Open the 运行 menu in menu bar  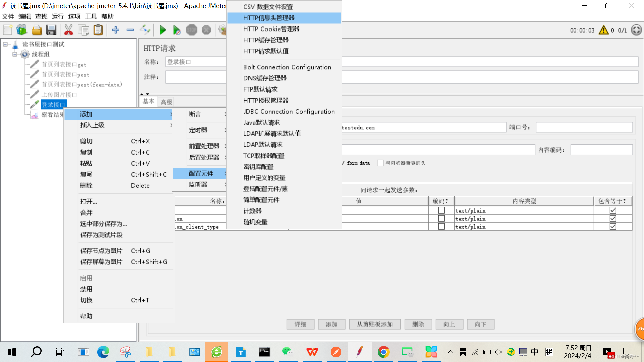[x=58, y=16]
